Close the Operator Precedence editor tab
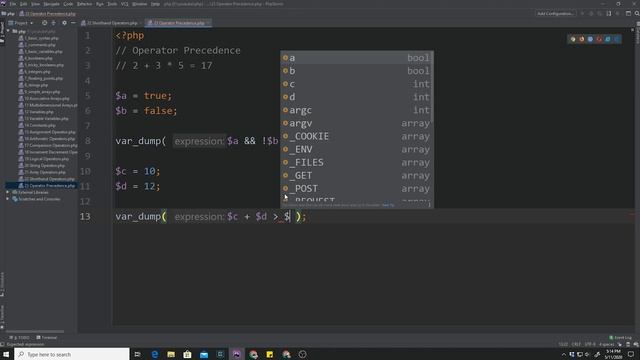 coord(208,23)
